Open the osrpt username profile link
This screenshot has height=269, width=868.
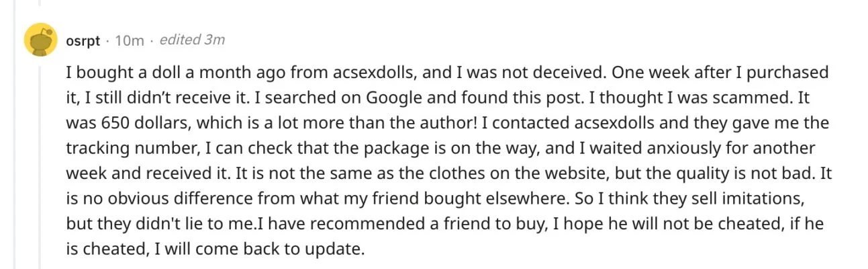(83, 40)
